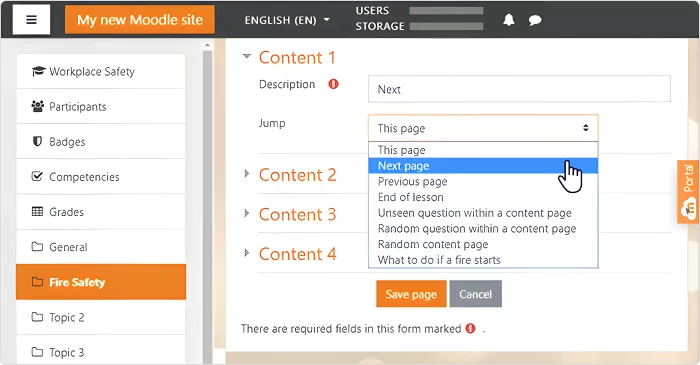Click the Description text field
700x365 pixels.
(519, 89)
